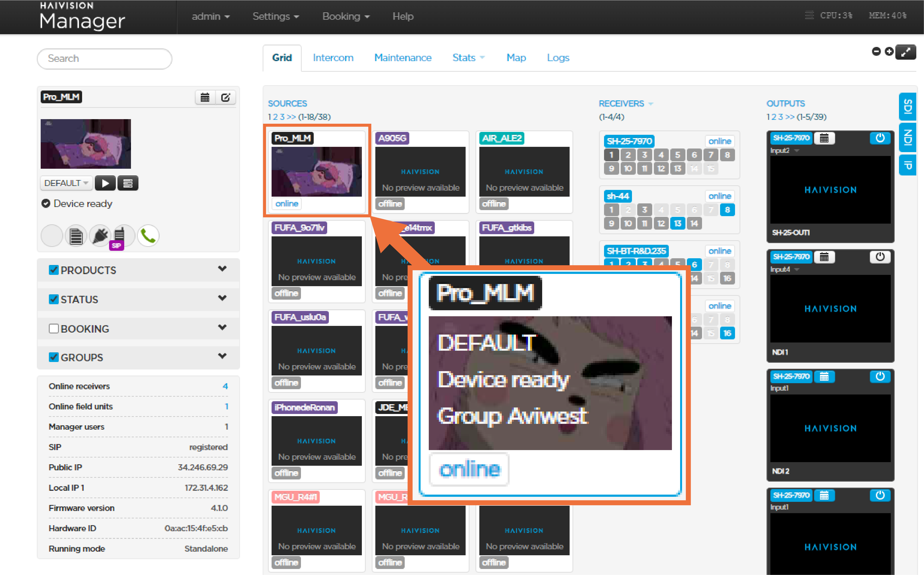The image size is (924, 575).
Task: Click the green phone intercom icon
Action: click(x=148, y=236)
